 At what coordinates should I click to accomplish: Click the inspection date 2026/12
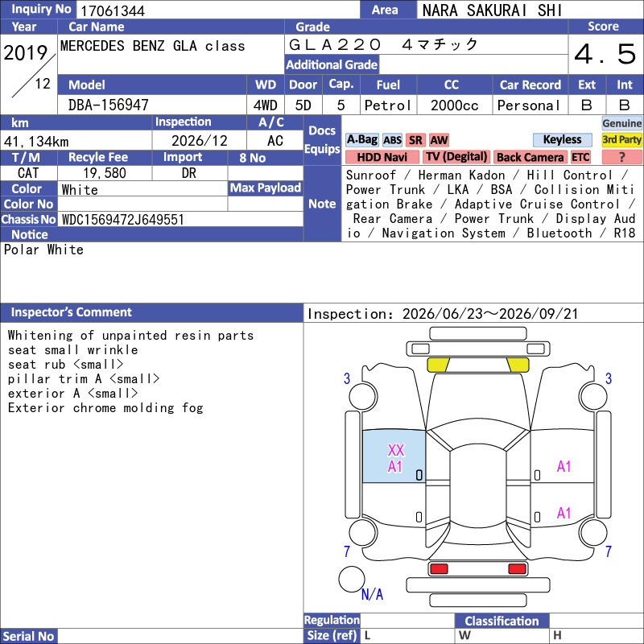(199, 141)
